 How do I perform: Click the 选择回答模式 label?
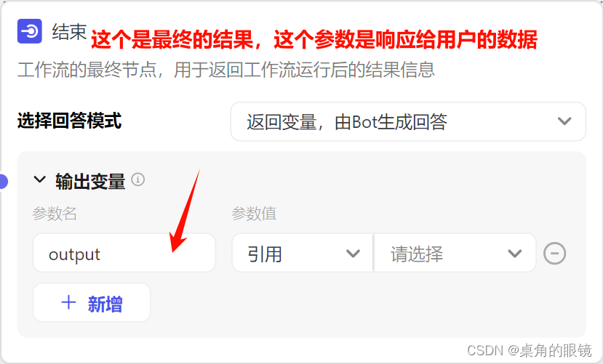pyautogui.click(x=70, y=121)
